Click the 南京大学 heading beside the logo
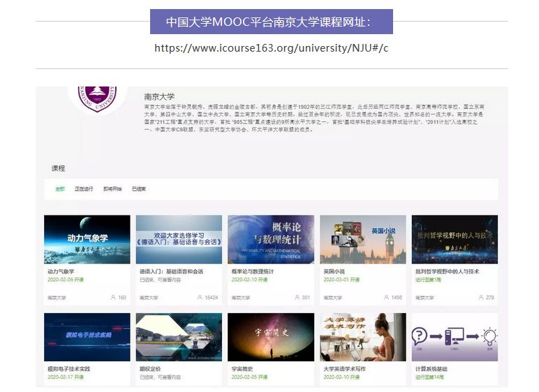Viewport: 539px width, 392px height. pyautogui.click(x=159, y=97)
